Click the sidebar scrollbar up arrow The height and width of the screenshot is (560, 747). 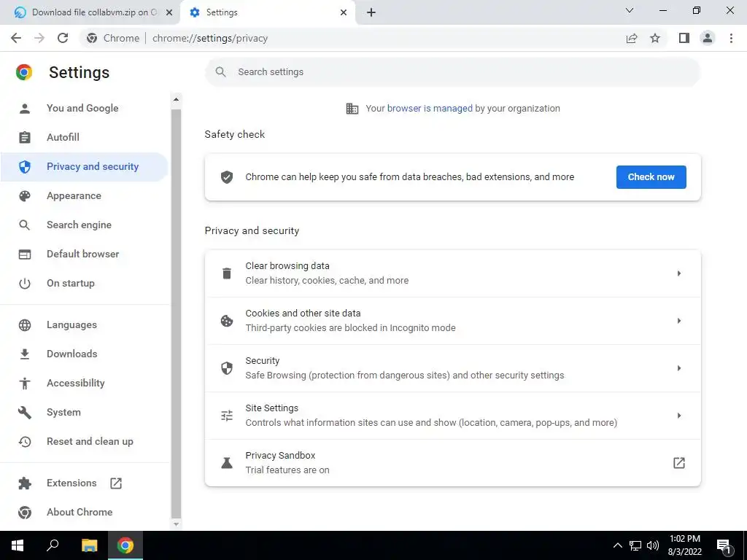(x=176, y=99)
